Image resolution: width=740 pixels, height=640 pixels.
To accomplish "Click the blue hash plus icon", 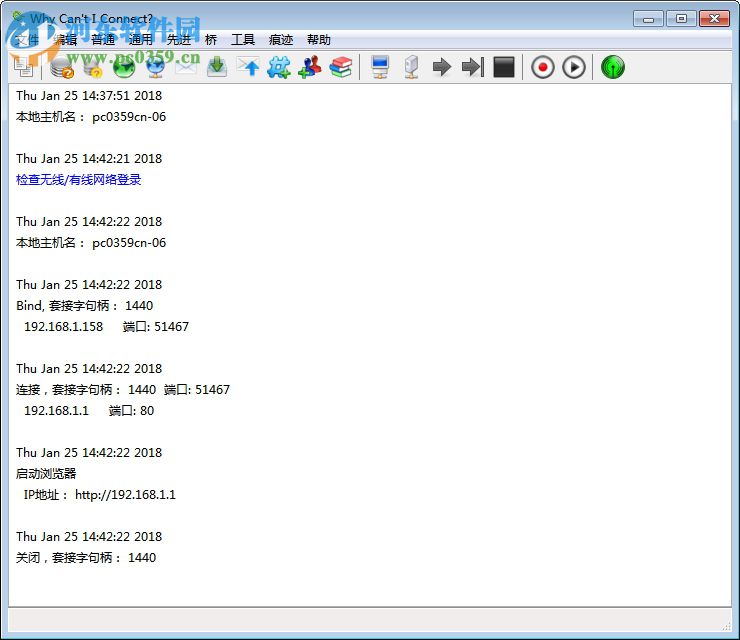I will click(279, 67).
